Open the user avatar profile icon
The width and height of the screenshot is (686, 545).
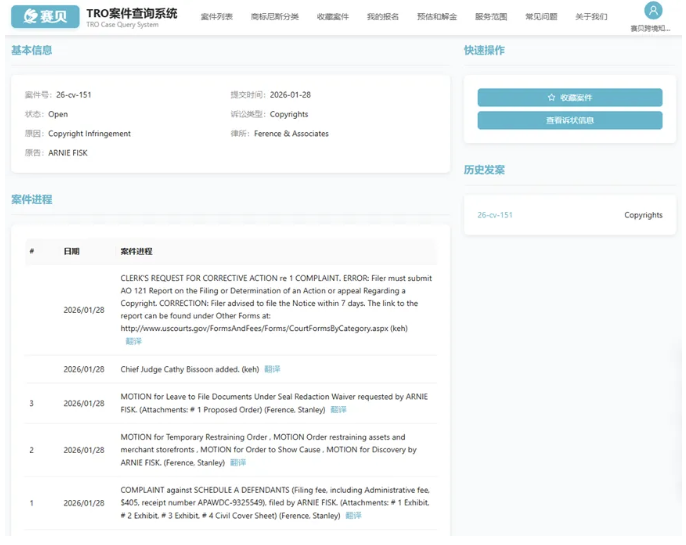click(x=652, y=11)
